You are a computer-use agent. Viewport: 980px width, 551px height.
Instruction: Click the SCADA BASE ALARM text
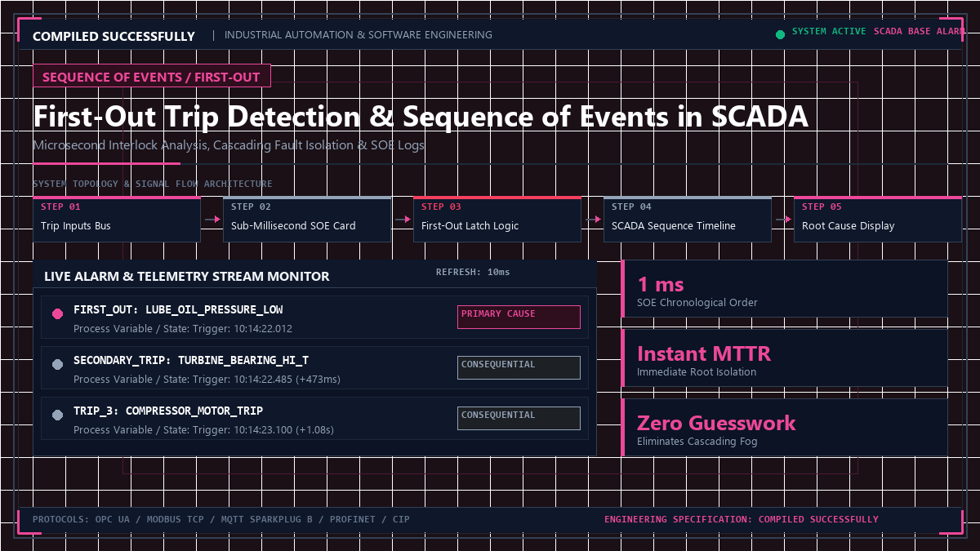[x=920, y=31]
